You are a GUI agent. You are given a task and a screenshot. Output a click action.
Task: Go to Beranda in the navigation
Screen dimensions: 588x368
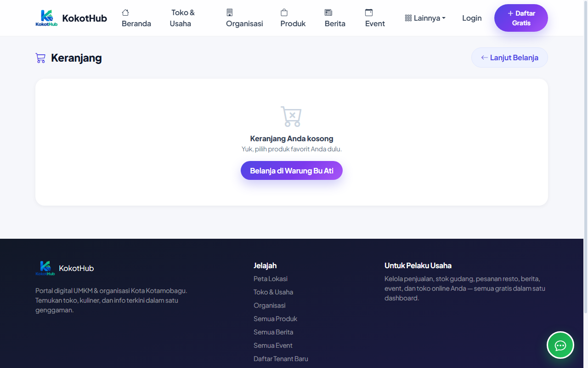pos(136,18)
